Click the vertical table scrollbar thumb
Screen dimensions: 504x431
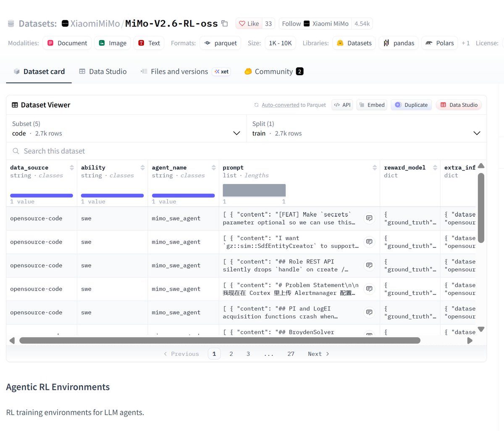481,208
